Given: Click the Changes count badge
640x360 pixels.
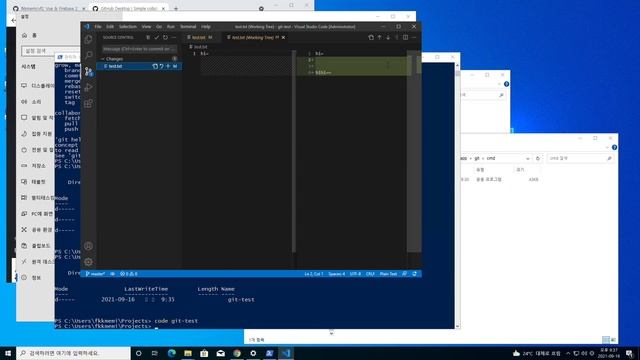Looking at the screenshot, I should tap(174, 59).
